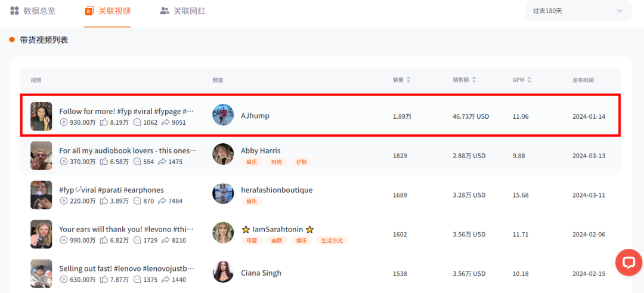Click thumbs-up icon beside 8.19万

104,122
